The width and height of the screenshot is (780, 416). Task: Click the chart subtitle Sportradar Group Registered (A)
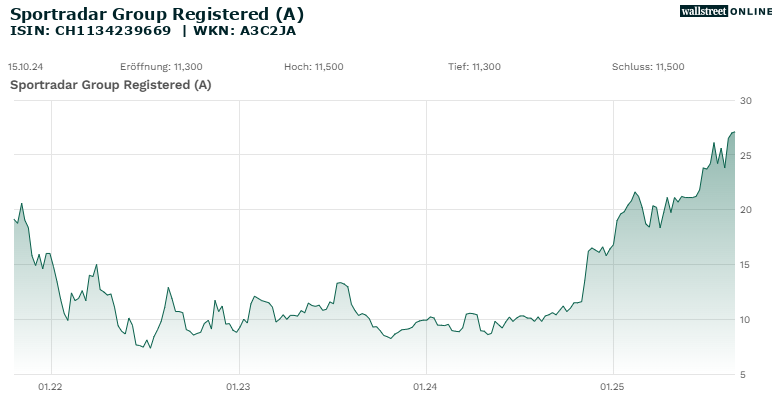[x=111, y=85]
